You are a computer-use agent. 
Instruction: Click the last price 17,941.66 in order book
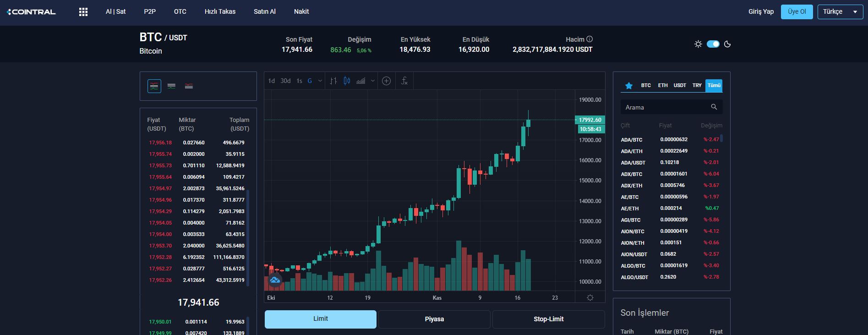pyautogui.click(x=198, y=302)
